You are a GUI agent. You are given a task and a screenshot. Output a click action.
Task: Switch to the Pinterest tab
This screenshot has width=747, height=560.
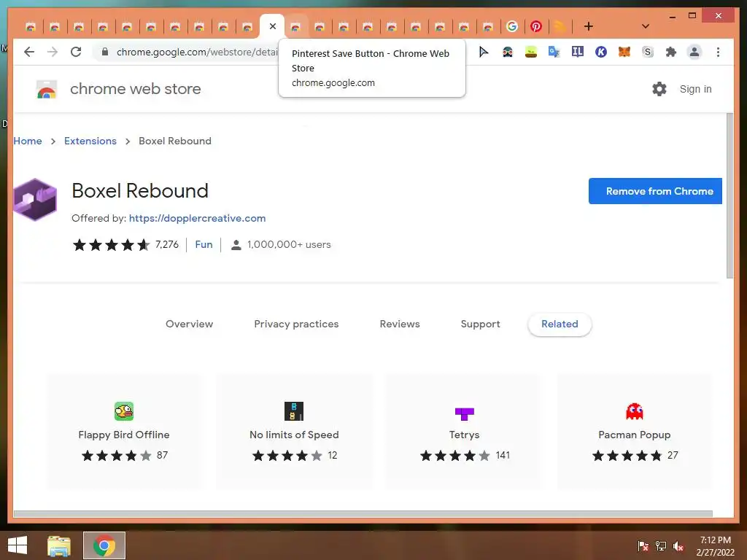[x=536, y=26]
